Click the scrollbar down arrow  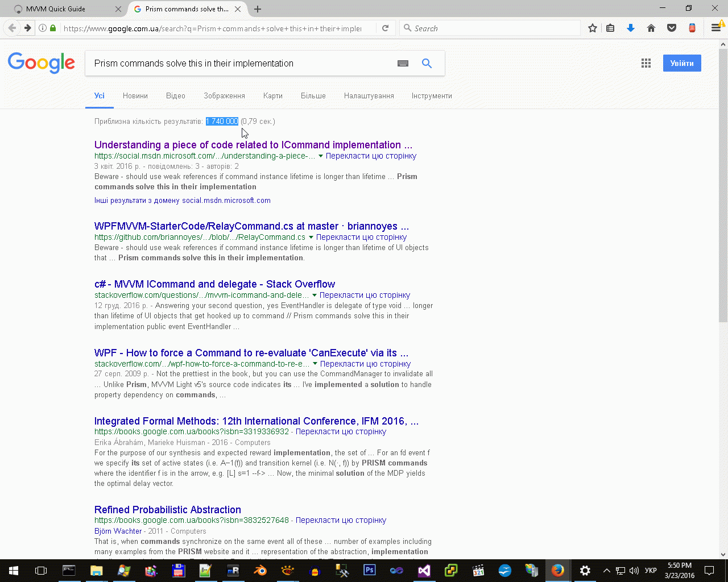click(x=723, y=555)
